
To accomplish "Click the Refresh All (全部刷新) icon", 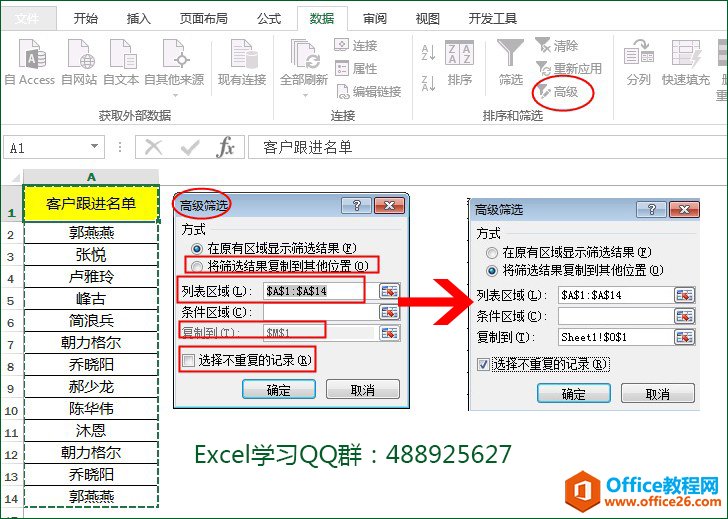I will [304, 54].
